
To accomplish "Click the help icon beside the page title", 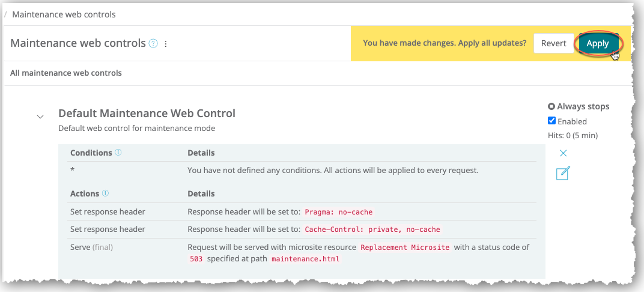I will [x=153, y=43].
